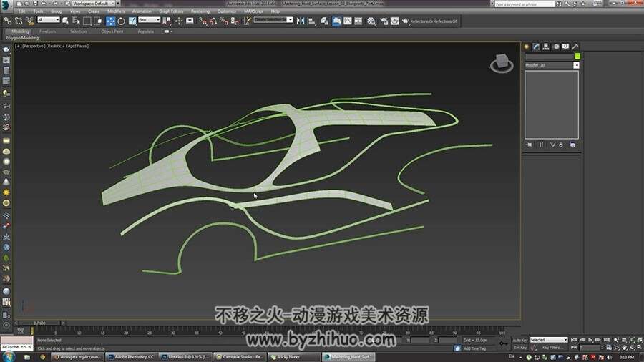Image resolution: width=644 pixels, height=362 pixels.
Task: Open the MAXScript menu
Action: [254, 11]
